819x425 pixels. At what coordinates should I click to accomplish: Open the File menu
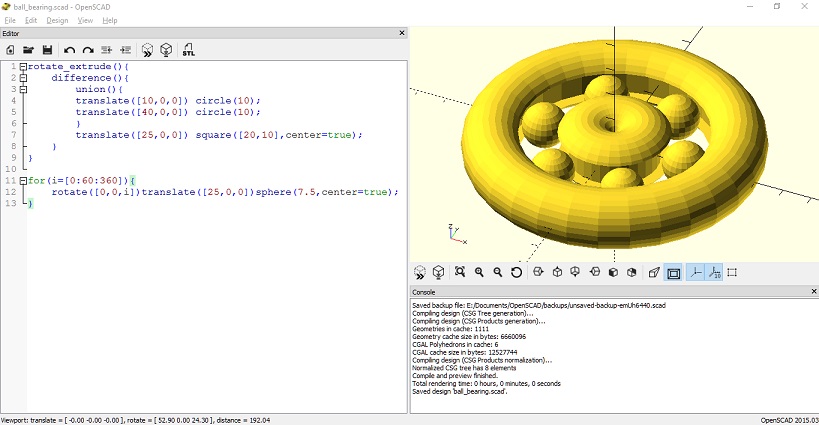(10, 20)
